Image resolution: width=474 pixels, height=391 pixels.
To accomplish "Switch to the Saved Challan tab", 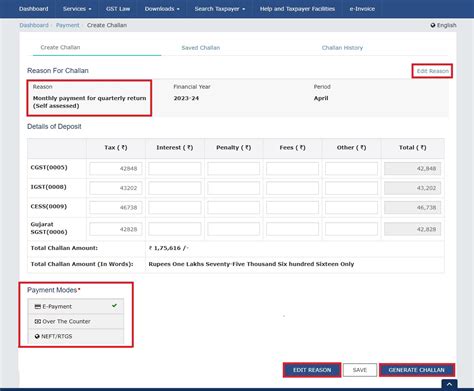I will pyautogui.click(x=201, y=48).
